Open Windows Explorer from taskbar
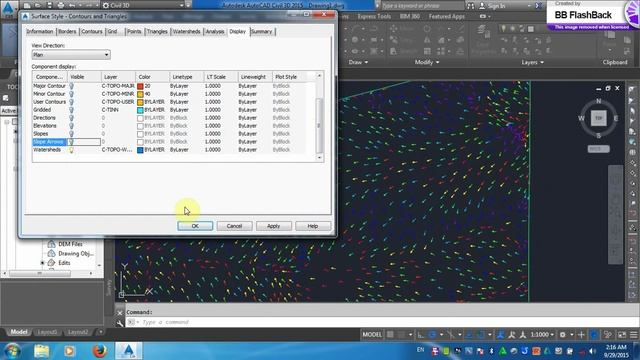This screenshot has width=640, height=360. (x=41, y=351)
